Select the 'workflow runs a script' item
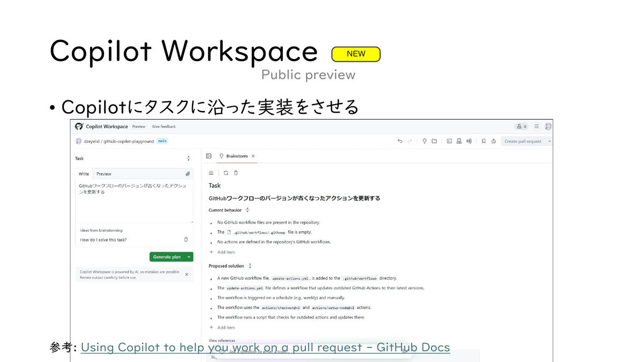The image size is (644, 362). [x=291, y=317]
